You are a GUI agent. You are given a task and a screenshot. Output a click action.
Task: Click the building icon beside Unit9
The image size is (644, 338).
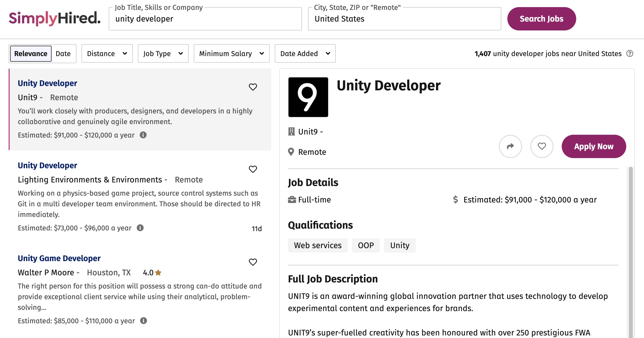pyautogui.click(x=292, y=131)
